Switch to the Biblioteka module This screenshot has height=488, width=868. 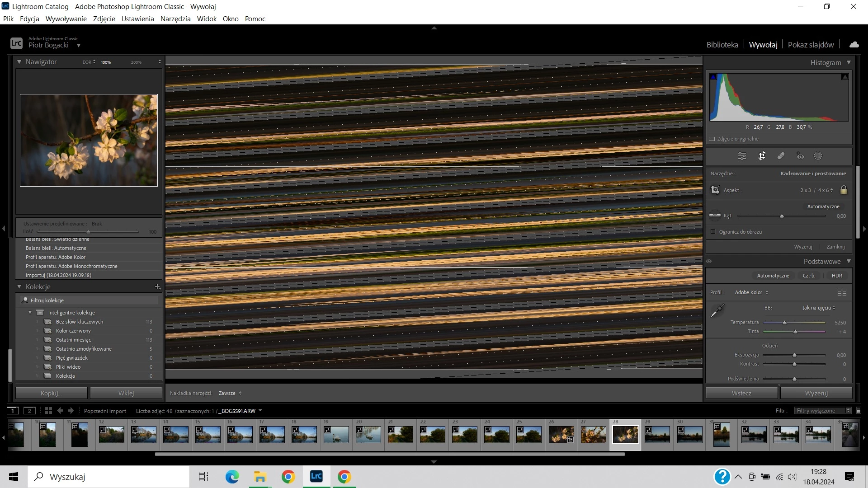pos(722,45)
